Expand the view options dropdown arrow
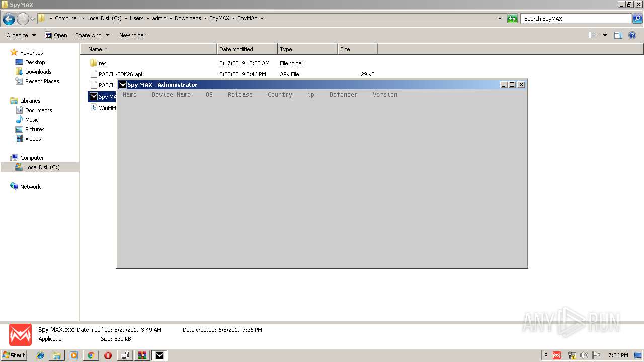Image resolution: width=644 pixels, height=362 pixels. [605, 35]
